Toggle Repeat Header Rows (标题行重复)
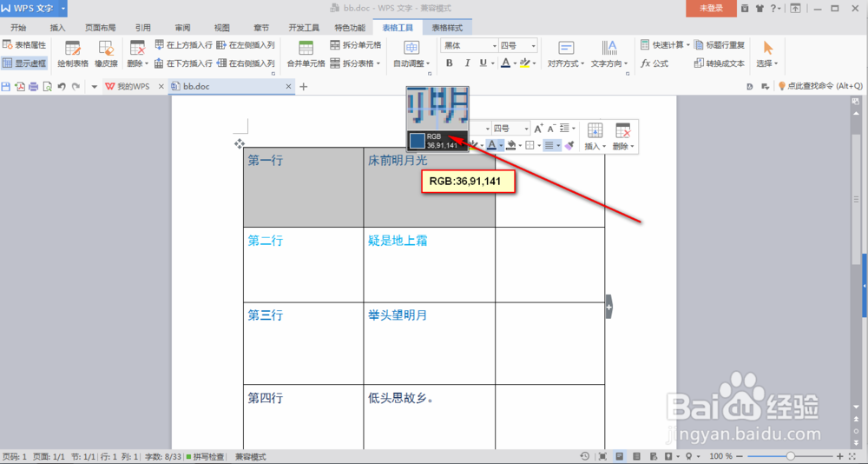 tap(719, 45)
